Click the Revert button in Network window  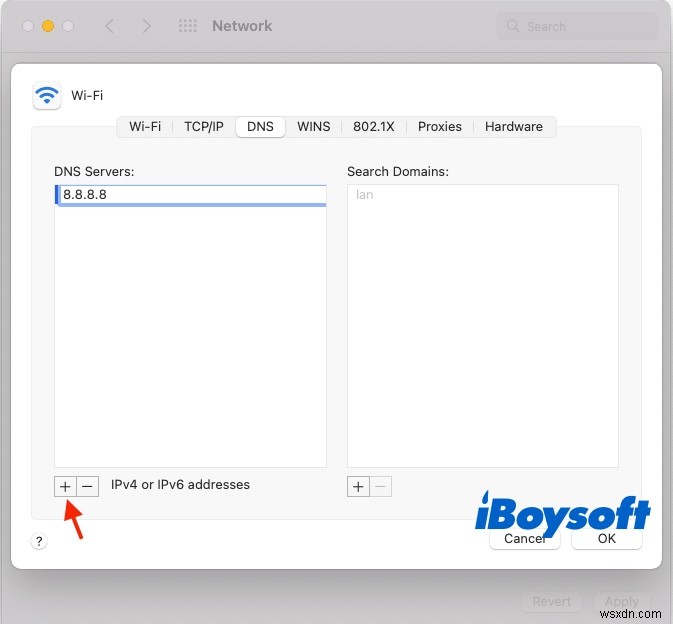552,602
